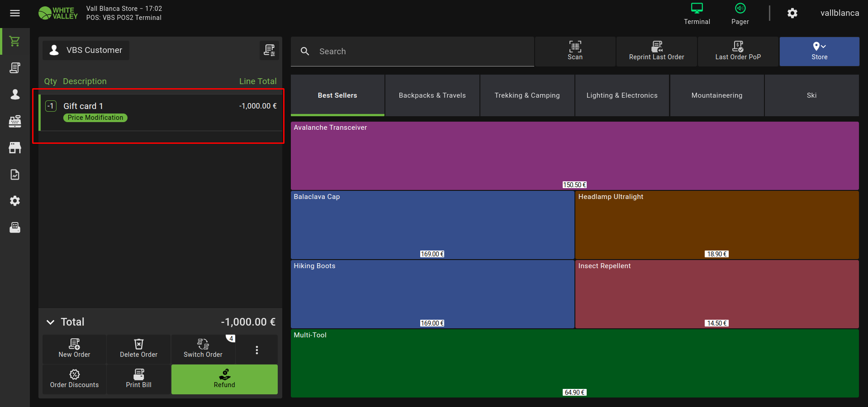Open the three-dot more actions menu
Viewport: 868px width, 407px height.
(x=257, y=350)
